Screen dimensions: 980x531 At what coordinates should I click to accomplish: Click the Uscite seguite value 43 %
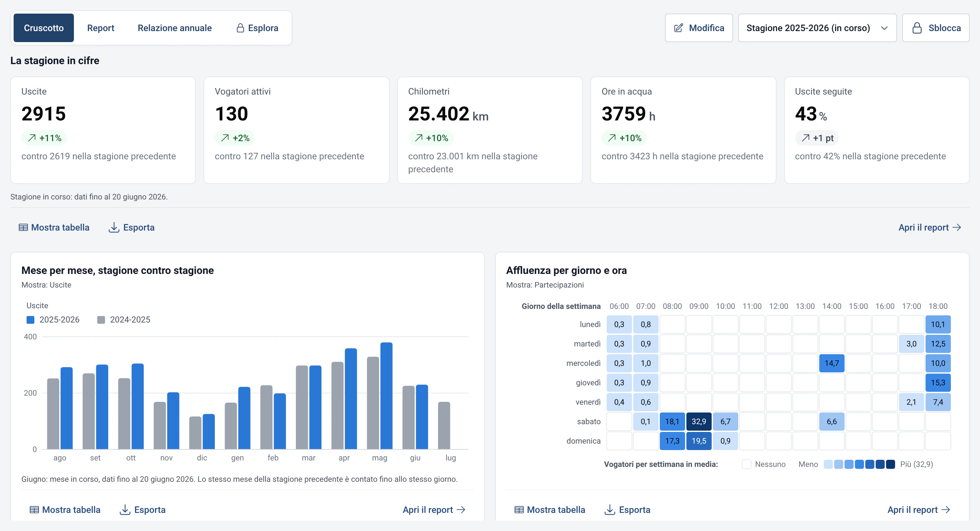(811, 114)
